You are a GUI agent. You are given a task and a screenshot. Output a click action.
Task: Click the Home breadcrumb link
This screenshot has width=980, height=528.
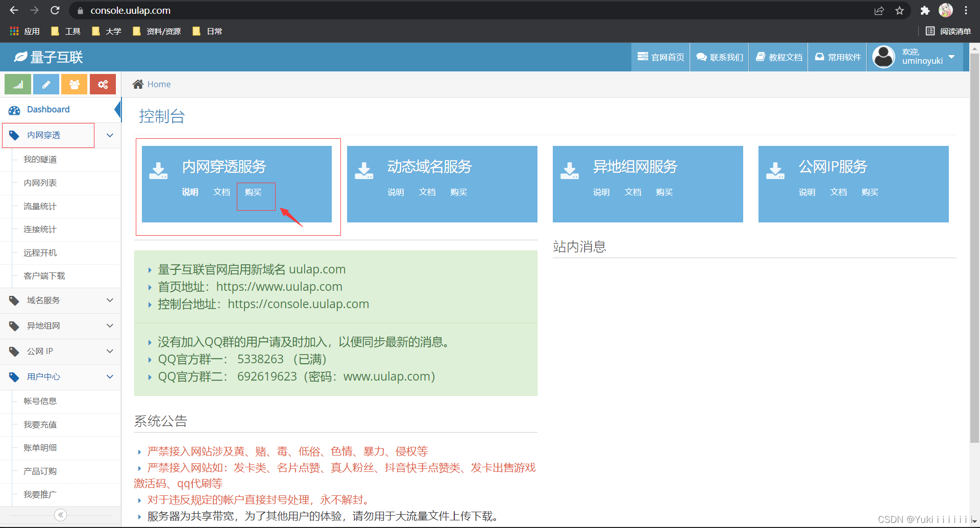159,84
